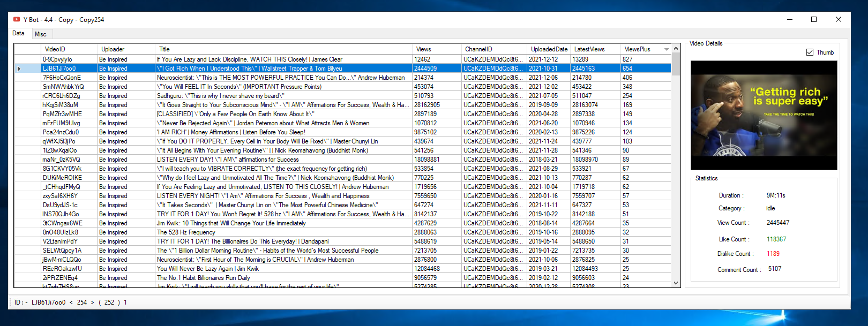Click the ViewsPlus header sort arrow

tap(667, 49)
